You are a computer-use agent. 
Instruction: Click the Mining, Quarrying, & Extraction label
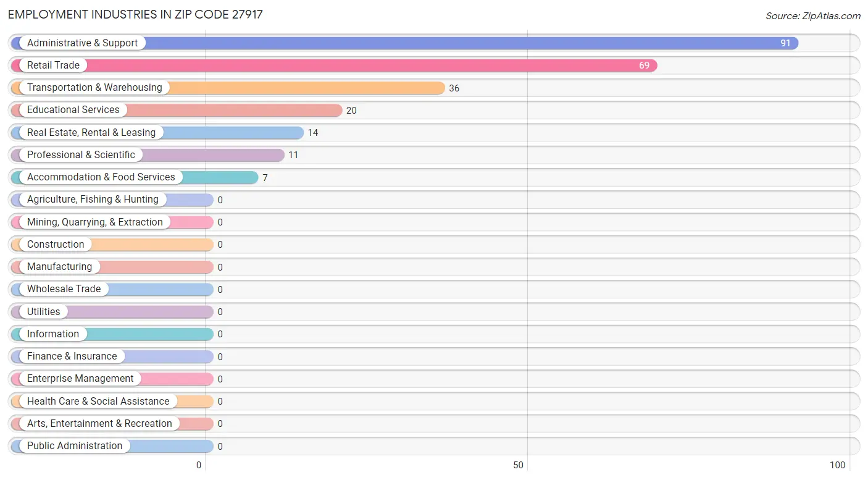click(95, 222)
